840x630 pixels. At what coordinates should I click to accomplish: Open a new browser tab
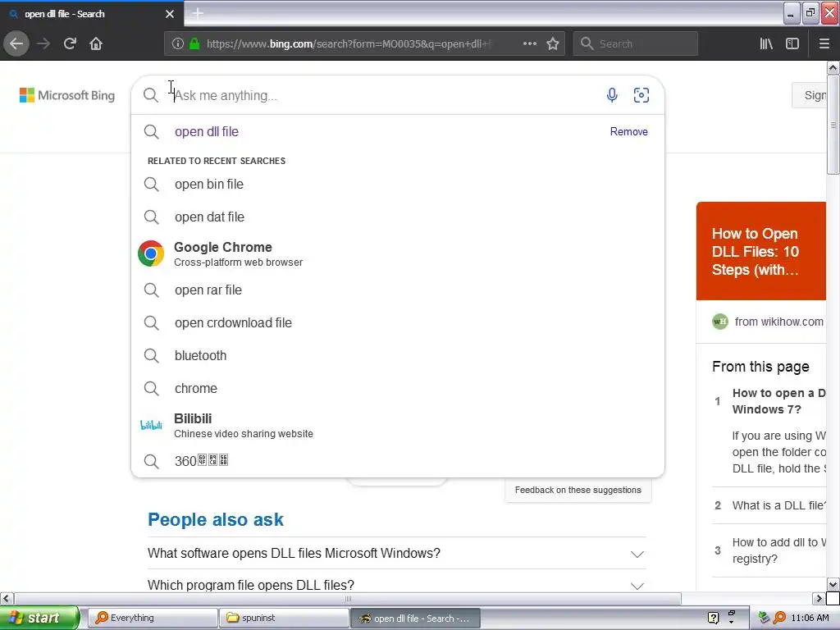click(x=198, y=13)
